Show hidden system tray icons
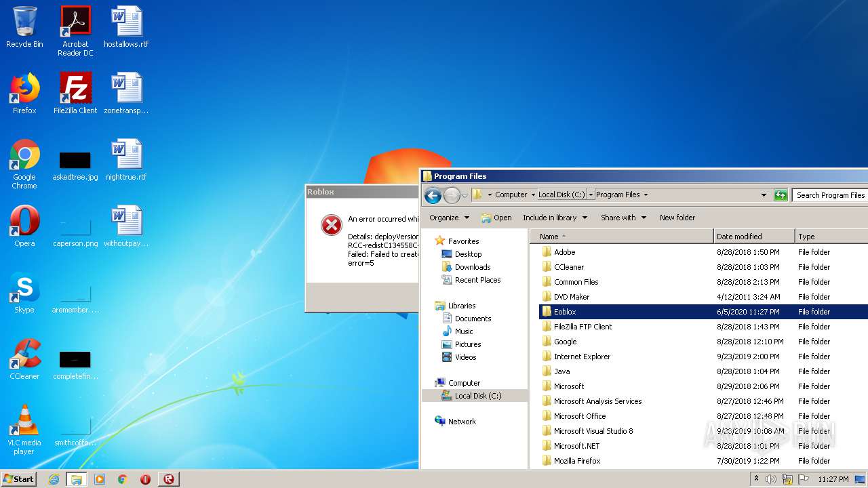Screen dimensions: 868x488 click(x=757, y=479)
